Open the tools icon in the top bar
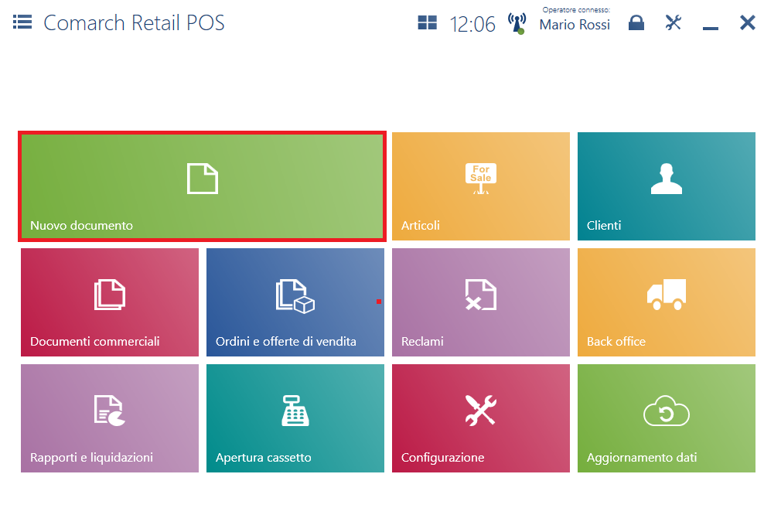The width and height of the screenshot is (764, 532). coord(674,22)
